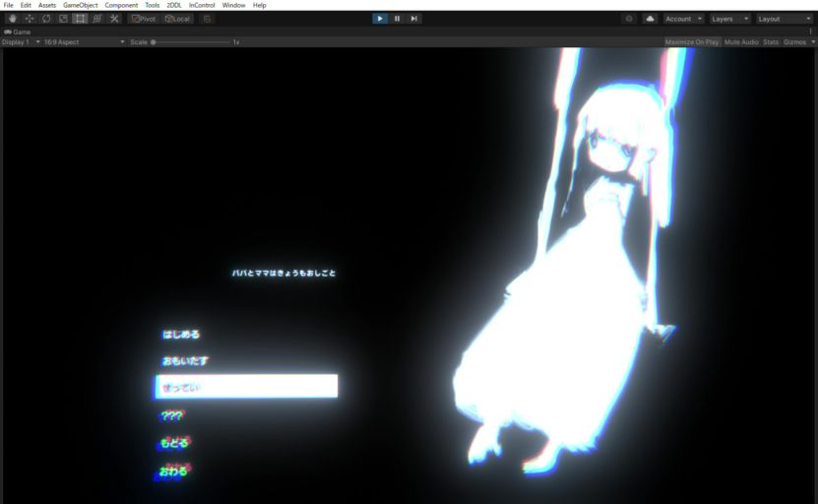Open the Account dropdown
Viewport: 818px width, 504px height.
[x=683, y=19]
